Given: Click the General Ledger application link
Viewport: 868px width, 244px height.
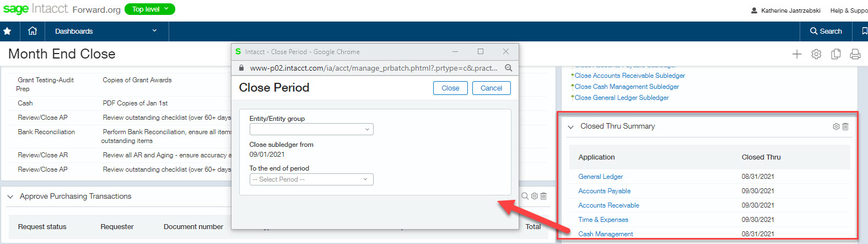Looking at the screenshot, I should click(x=600, y=177).
